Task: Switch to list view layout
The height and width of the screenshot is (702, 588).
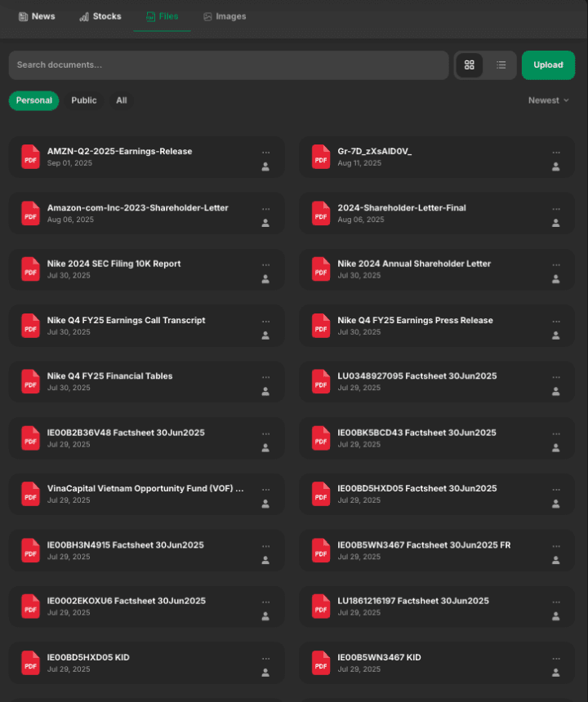Action: tap(501, 65)
